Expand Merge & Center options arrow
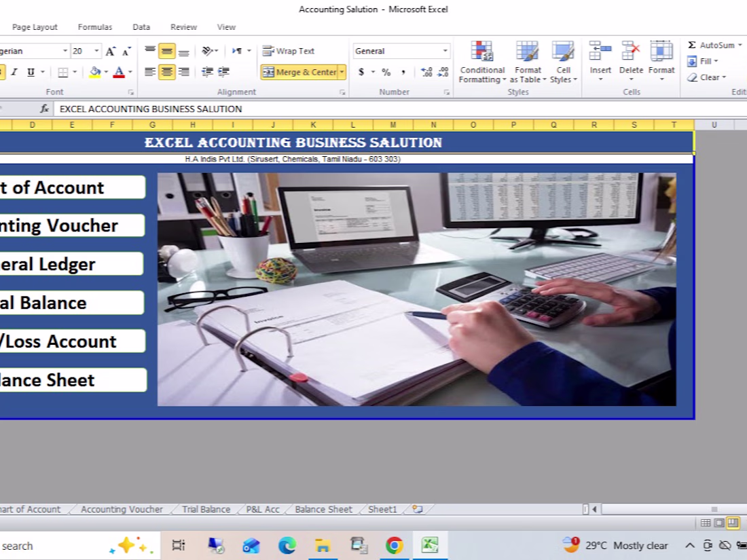747x560 pixels. [x=342, y=73]
